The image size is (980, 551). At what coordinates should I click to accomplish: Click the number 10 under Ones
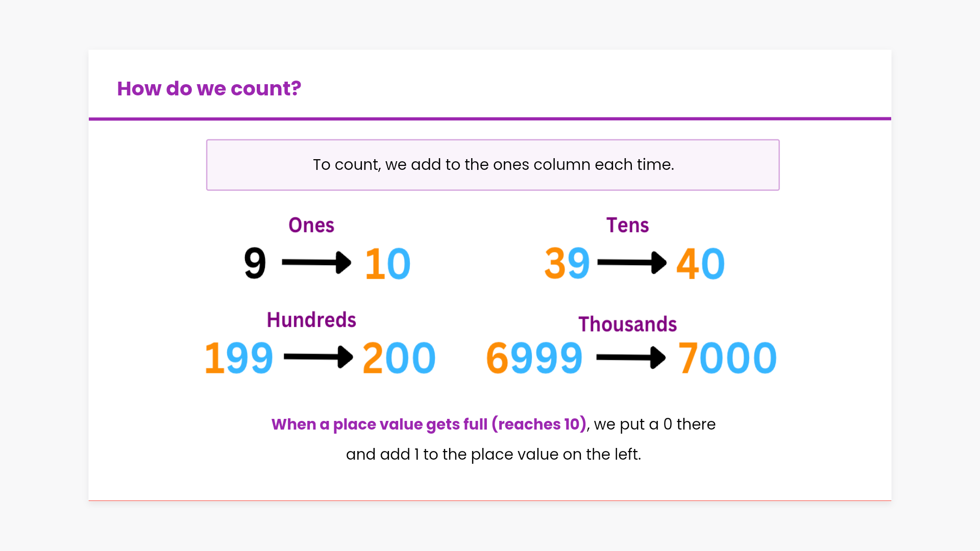click(388, 264)
